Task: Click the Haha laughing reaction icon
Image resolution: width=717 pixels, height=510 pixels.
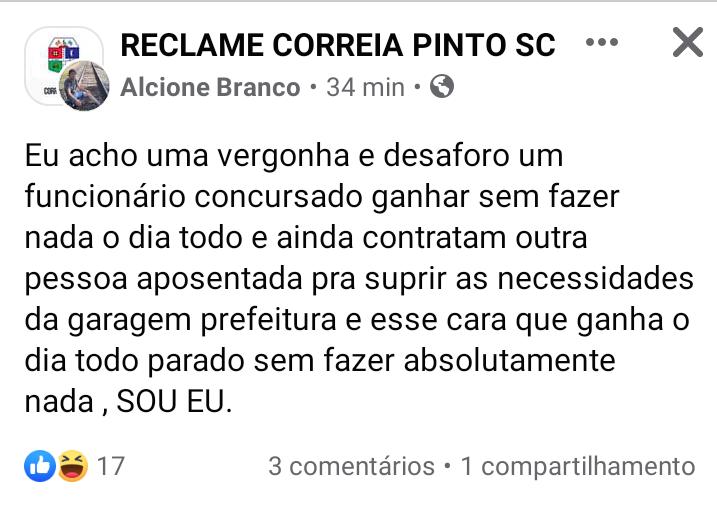Action: coord(71,466)
